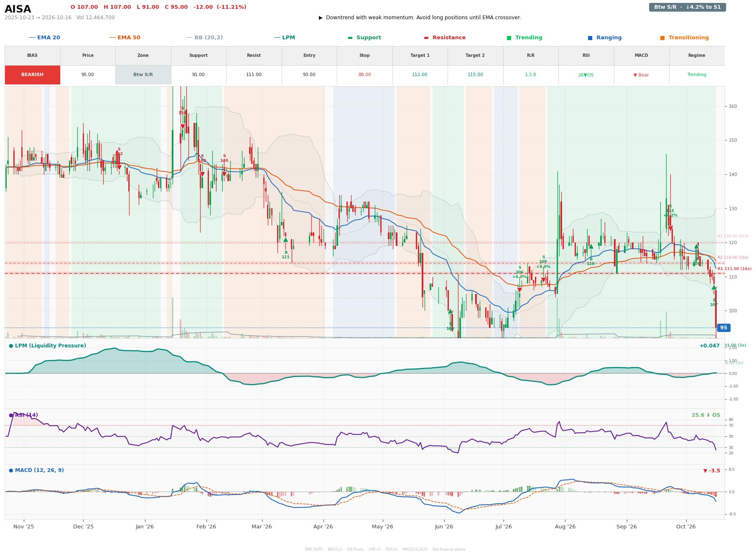756x556 pixels.
Task: Click the LPM reading +0.047
Action: (710, 346)
